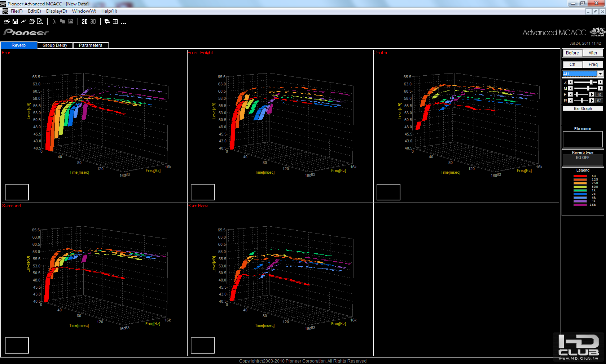
Task: Click the paste clipboard icon
Action: pos(71,22)
